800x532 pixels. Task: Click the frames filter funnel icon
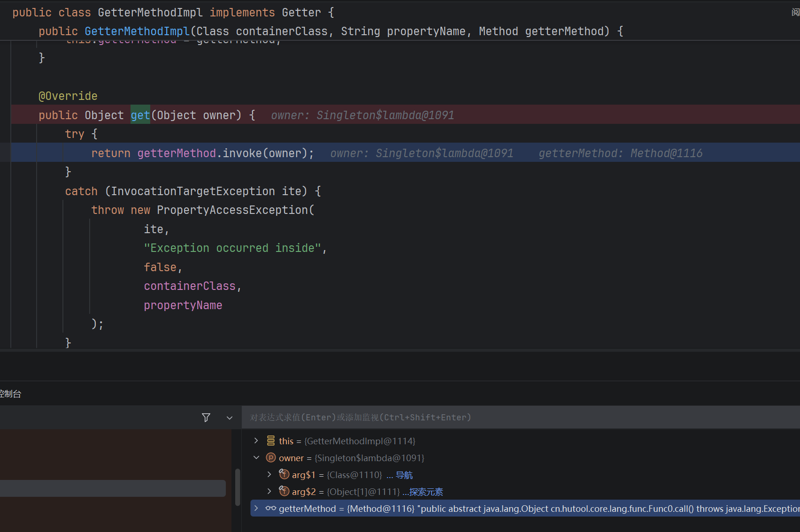pos(206,418)
